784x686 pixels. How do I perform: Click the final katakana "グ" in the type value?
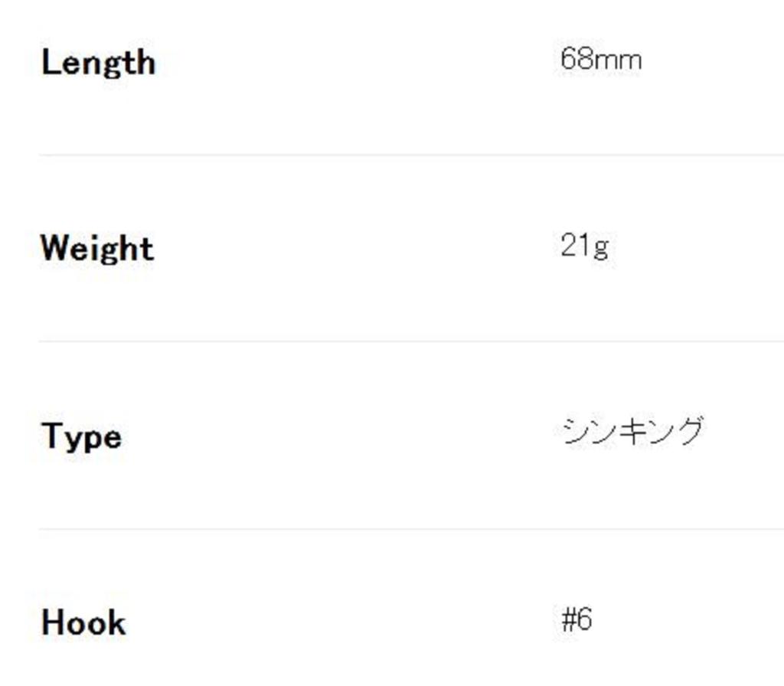click(x=689, y=431)
